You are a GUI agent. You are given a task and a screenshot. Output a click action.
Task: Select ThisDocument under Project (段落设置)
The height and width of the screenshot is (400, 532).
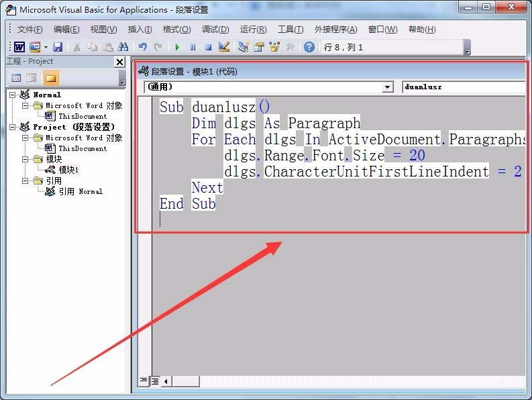[83, 149]
